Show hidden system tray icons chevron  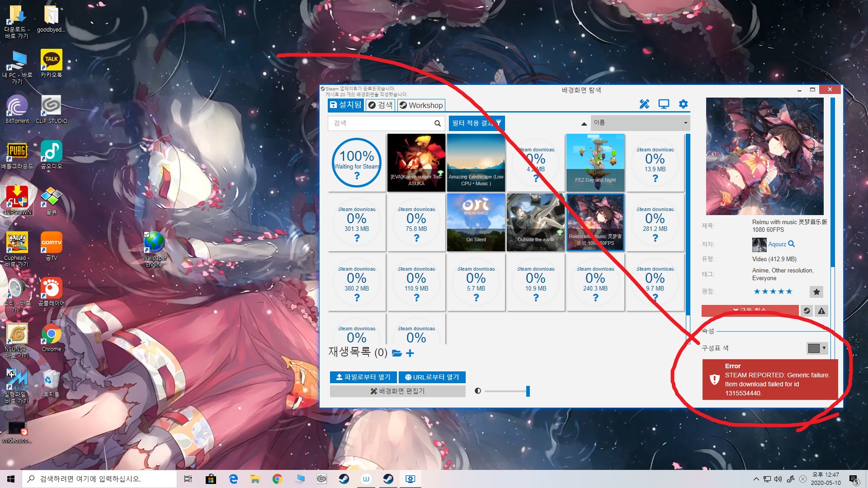pyautogui.click(x=756, y=479)
